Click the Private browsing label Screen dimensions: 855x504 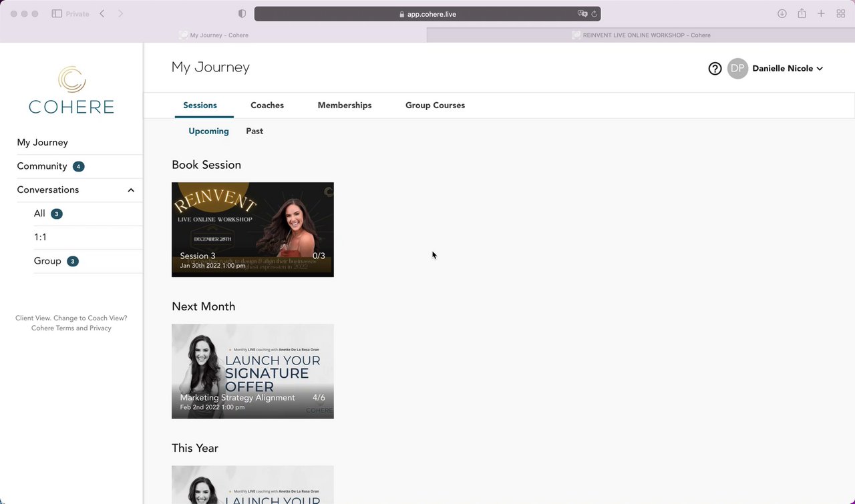pos(77,13)
